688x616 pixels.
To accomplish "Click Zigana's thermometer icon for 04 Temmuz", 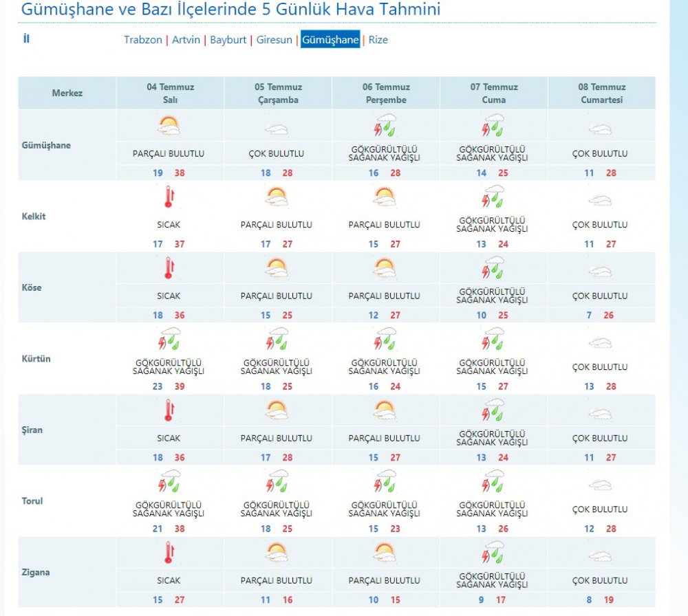I will coord(169,553).
